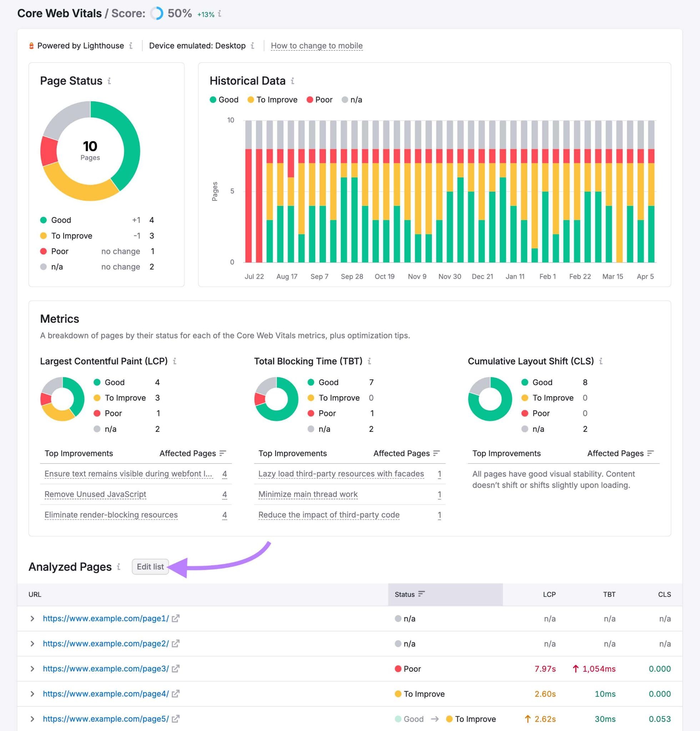Click the info icon beside Historical Data
This screenshot has height=731, width=700.
tap(293, 81)
